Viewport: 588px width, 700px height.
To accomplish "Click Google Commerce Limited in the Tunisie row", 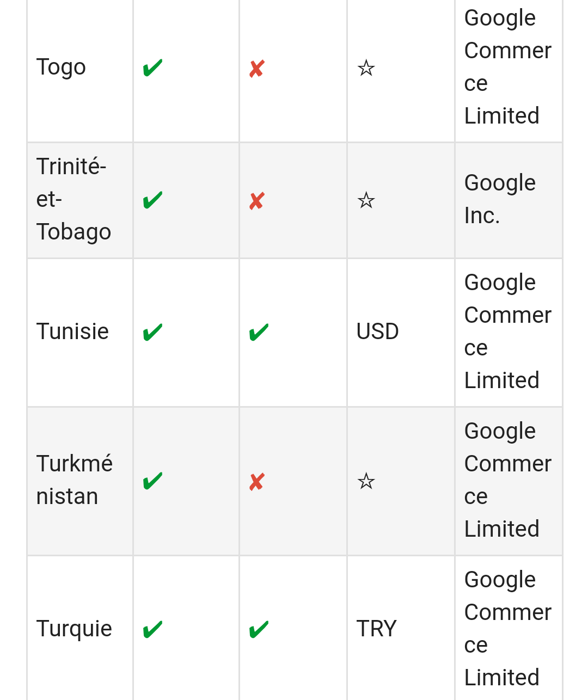I will (507, 331).
